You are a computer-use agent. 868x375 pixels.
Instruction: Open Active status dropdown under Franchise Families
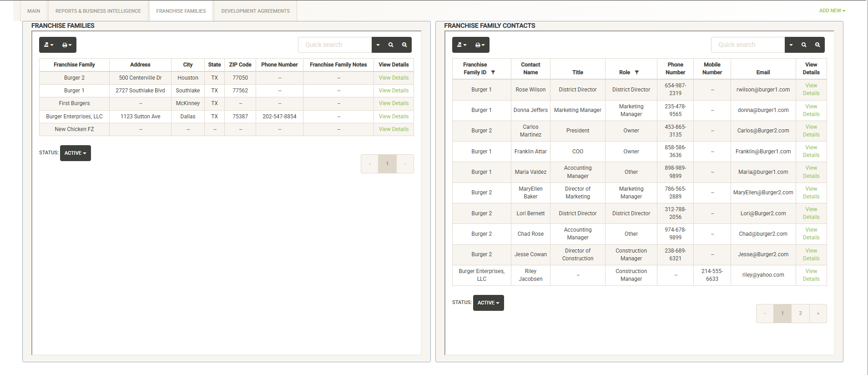click(76, 153)
